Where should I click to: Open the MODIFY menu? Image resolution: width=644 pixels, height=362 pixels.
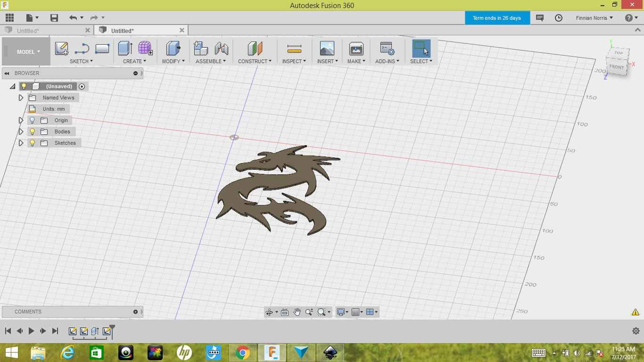point(173,61)
